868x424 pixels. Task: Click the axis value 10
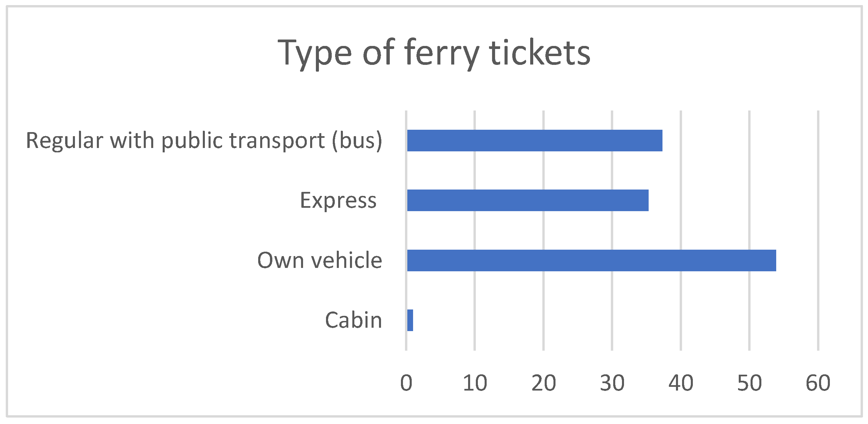(474, 383)
